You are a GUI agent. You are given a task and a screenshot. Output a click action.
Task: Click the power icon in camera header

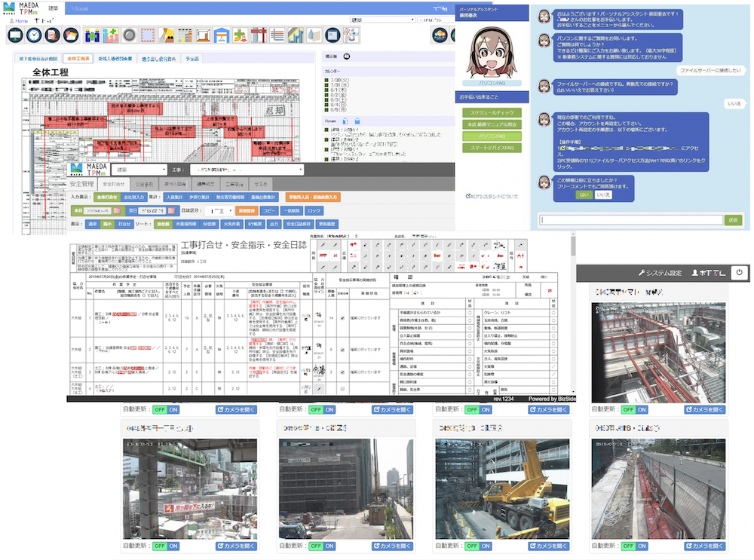click(740, 273)
